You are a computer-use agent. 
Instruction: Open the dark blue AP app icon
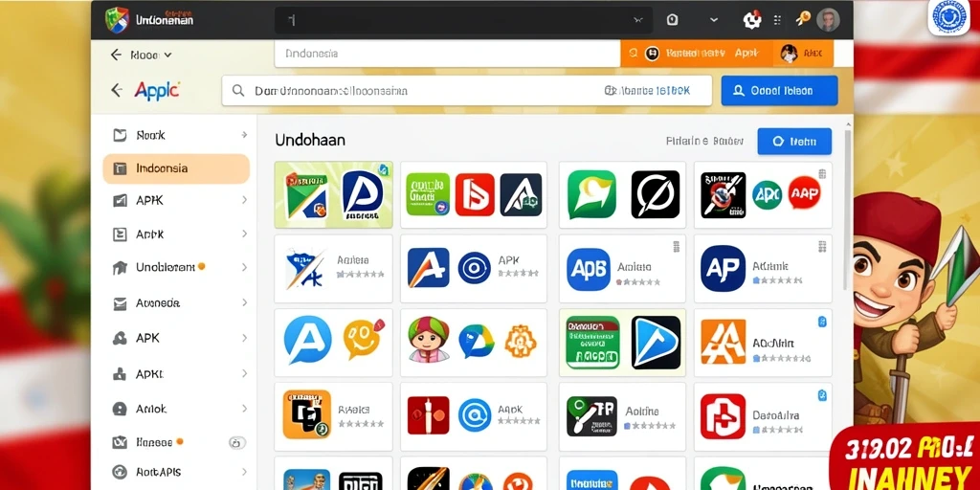coord(723,269)
